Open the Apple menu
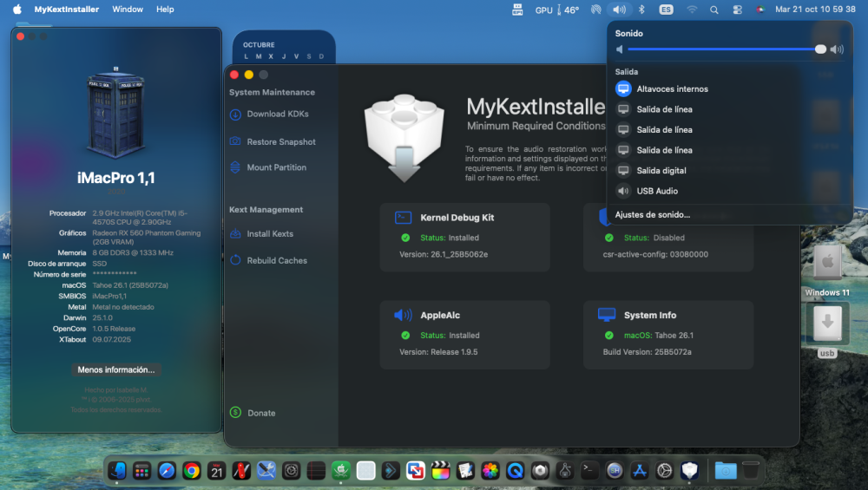Viewport: 868px width, 490px height. tap(17, 10)
